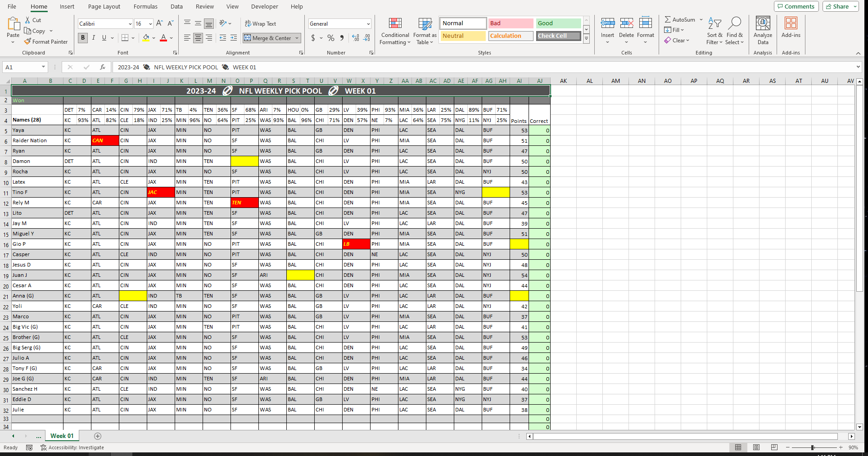
Task: Click the Decrease Indent icon
Action: tap(223, 38)
